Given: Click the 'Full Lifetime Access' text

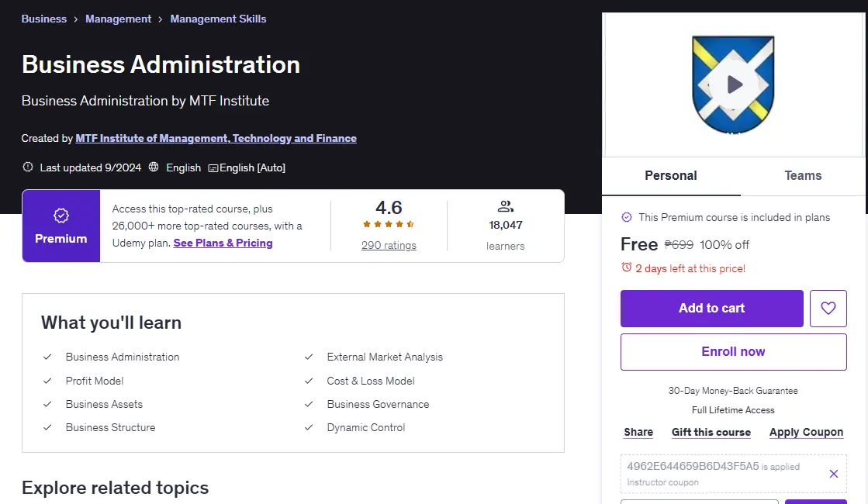Looking at the screenshot, I should tap(733, 410).
